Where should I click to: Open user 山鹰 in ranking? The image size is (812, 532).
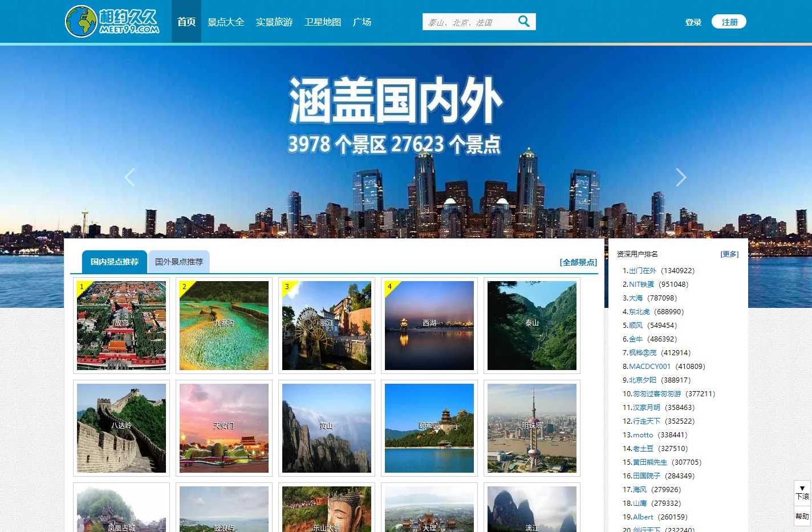coord(640,503)
